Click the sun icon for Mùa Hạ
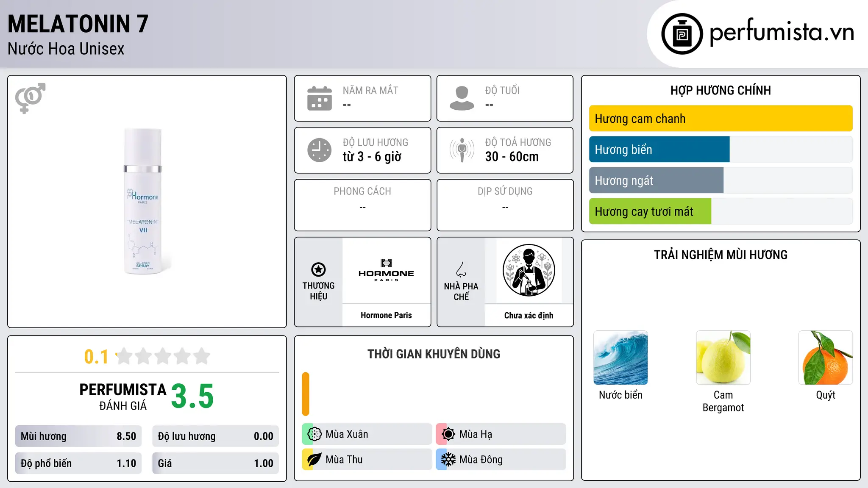Image resolution: width=868 pixels, height=488 pixels. point(448,434)
